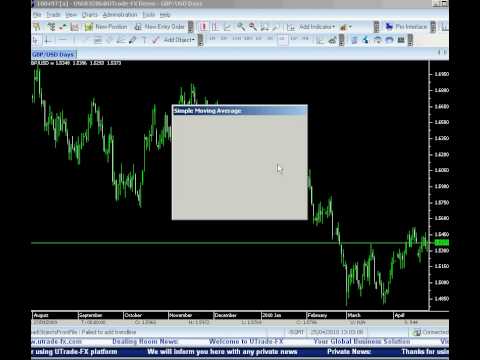The image size is (480, 360).
Task: Click the New Entry Order button
Action: pos(159,27)
